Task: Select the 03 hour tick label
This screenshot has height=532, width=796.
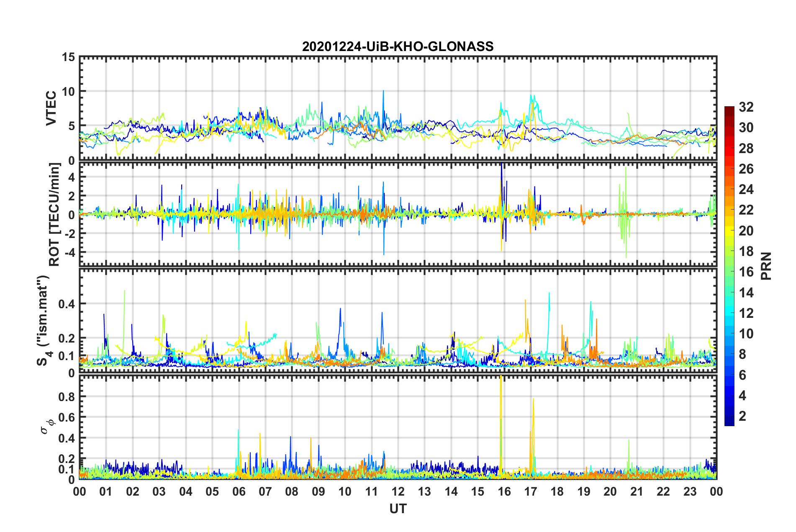Action: (159, 491)
